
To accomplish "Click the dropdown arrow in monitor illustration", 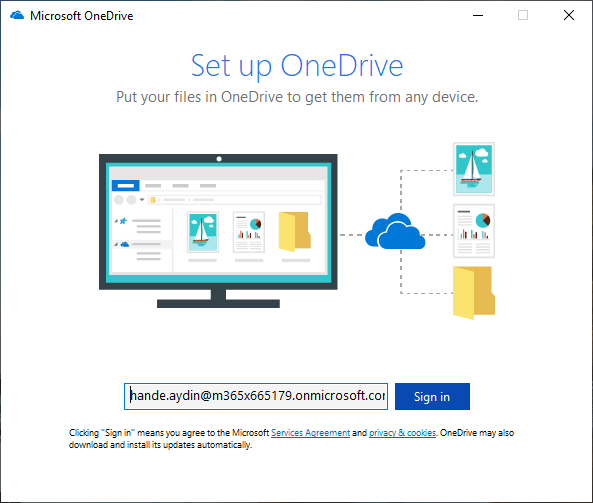I will click(x=142, y=199).
